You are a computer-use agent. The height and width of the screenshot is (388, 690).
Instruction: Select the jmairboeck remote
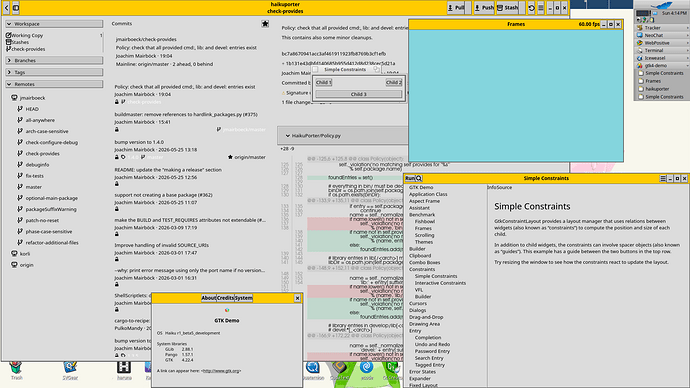pos(32,98)
